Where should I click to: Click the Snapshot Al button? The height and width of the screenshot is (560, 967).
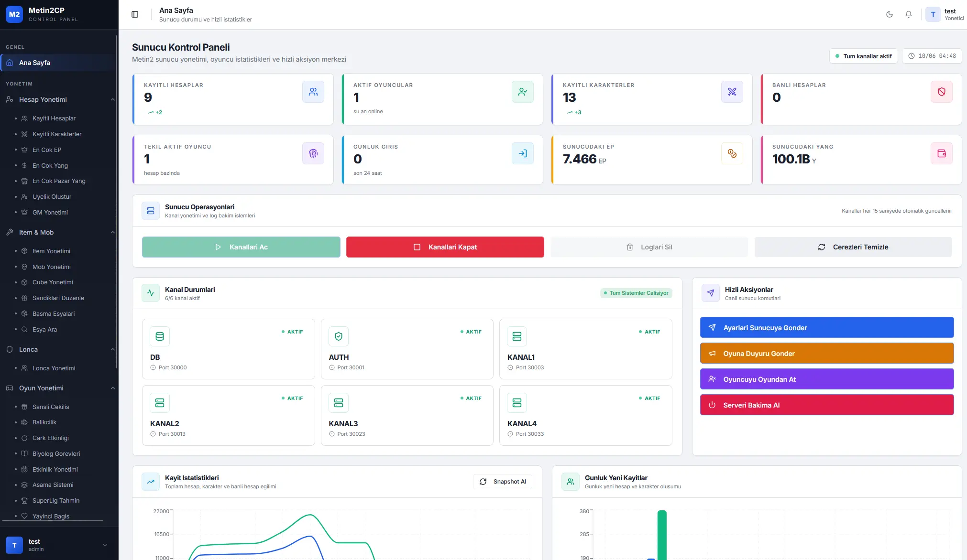coord(503,482)
